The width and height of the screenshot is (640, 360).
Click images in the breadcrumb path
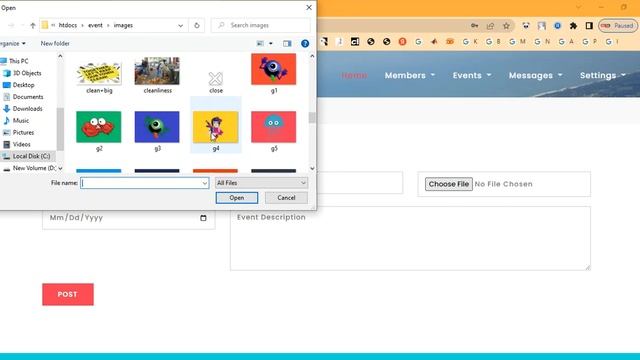coord(123,25)
